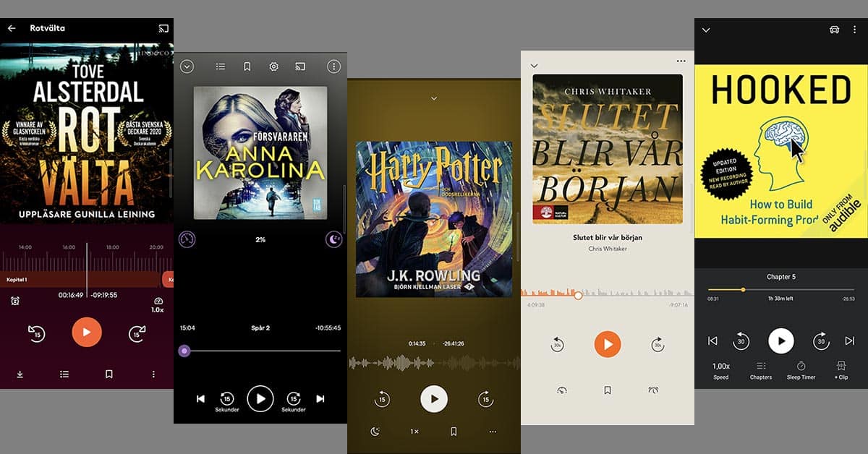This screenshot has width=868, height=454.
Task: Add bookmark in Slutet blir vår början
Action: tap(608, 390)
